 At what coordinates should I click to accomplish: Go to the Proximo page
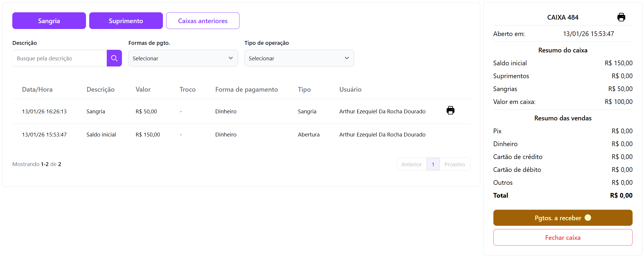pos(454,164)
